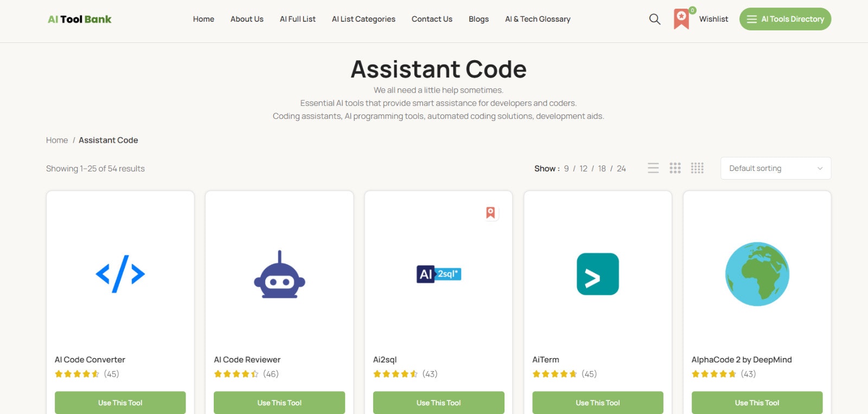Click the Wishlist text link
The image size is (868, 414).
(x=713, y=19)
